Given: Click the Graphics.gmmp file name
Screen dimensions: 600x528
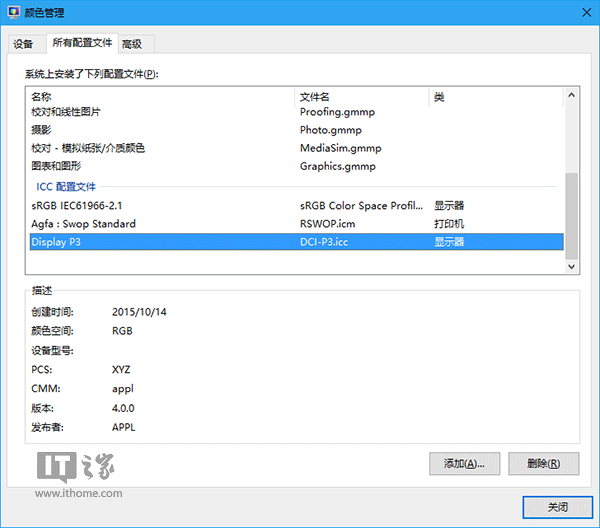Looking at the screenshot, I should (x=338, y=166).
